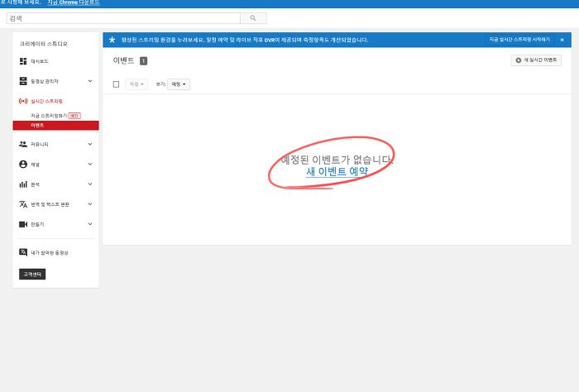
Task: Open the 보기 예정 view dropdown
Action: click(179, 84)
